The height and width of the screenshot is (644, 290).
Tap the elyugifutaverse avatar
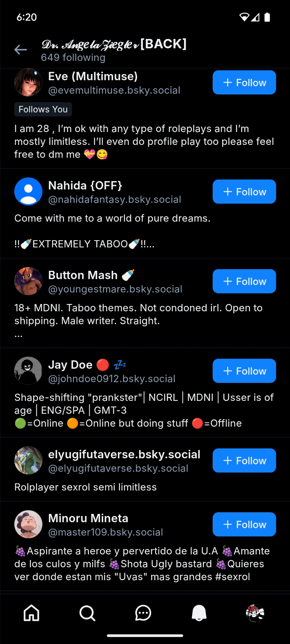(28, 460)
